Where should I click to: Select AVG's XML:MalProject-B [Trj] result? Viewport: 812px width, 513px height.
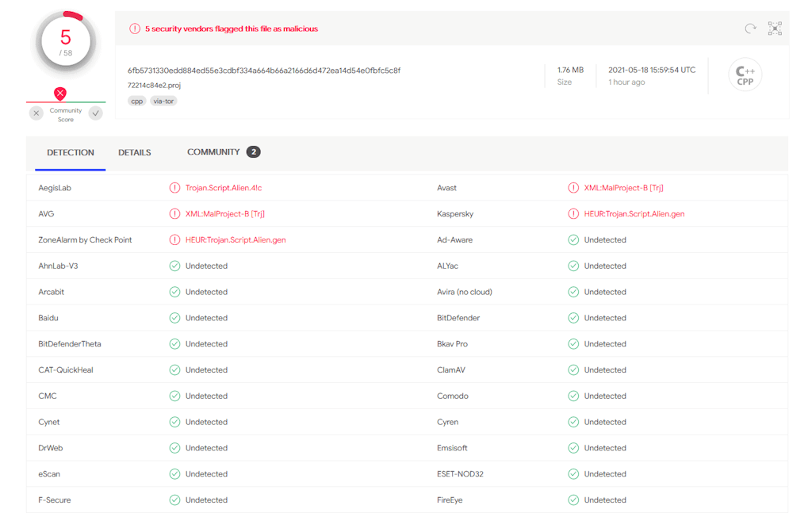pyautogui.click(x=224, y=214)
